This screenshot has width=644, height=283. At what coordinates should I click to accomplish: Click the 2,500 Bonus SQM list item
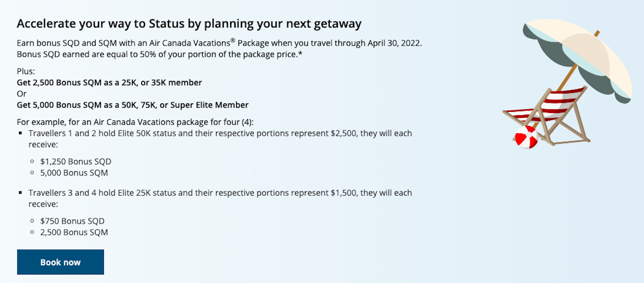(73, 232)
